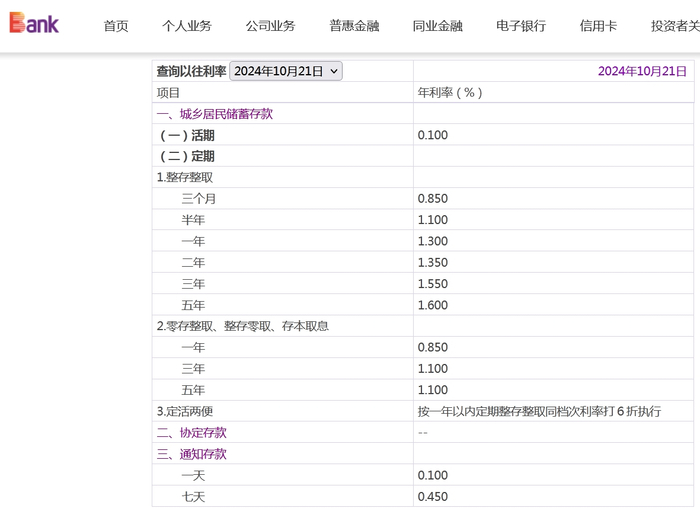700x508 pixels.
Task: Click the purple 2024年10月21日 date text
Action: (642, 71)
